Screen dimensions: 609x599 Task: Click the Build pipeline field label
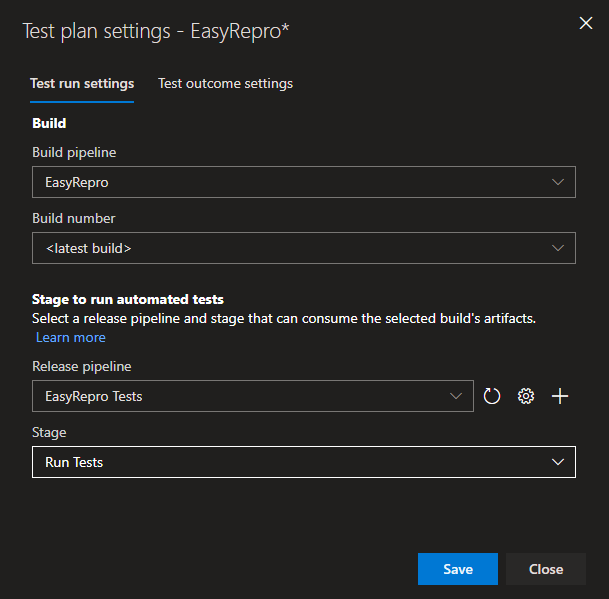click(75, 152)
